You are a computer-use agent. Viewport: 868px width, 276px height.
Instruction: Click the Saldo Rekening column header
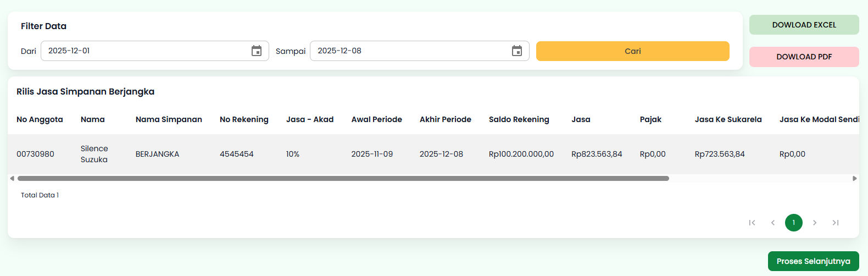pos(519,119)
